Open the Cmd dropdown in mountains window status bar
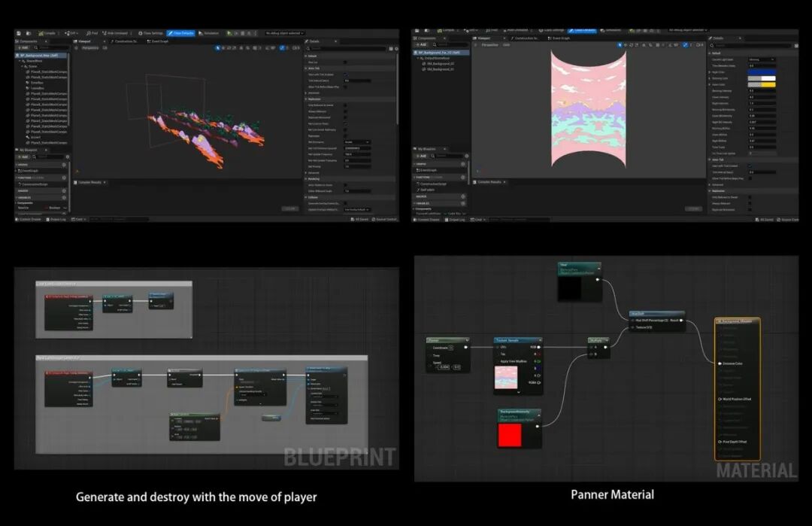This screenshot has width=812, height=526. 77,219
